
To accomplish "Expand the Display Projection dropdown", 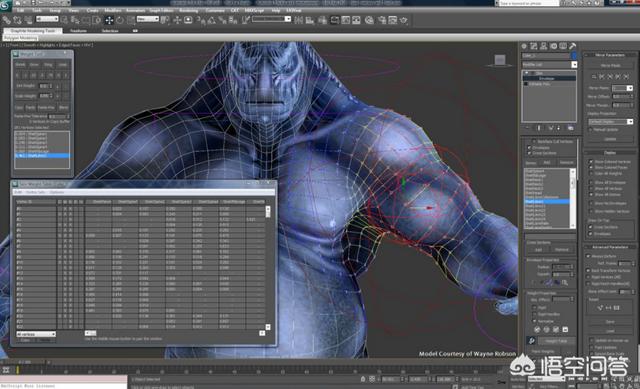I will click(x=610, y=122).
